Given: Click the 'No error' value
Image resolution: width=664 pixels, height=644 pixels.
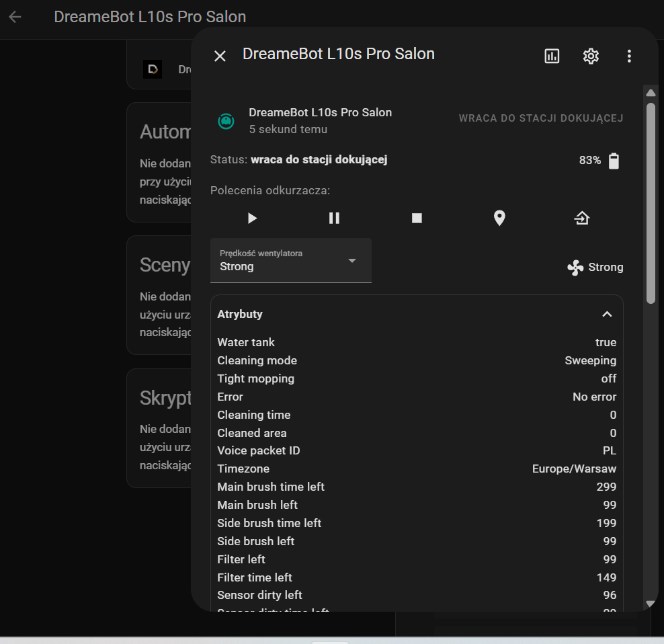Looking at the screenshot, I should point(594,397).
